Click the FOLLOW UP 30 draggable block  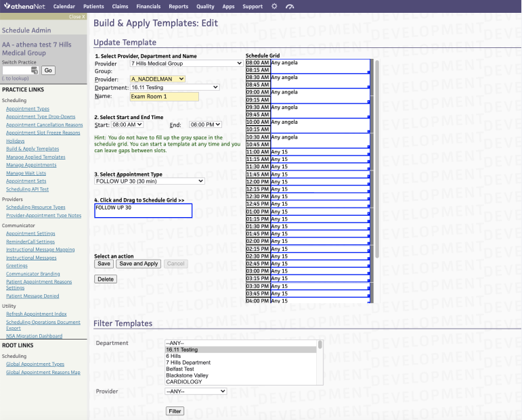143,211
